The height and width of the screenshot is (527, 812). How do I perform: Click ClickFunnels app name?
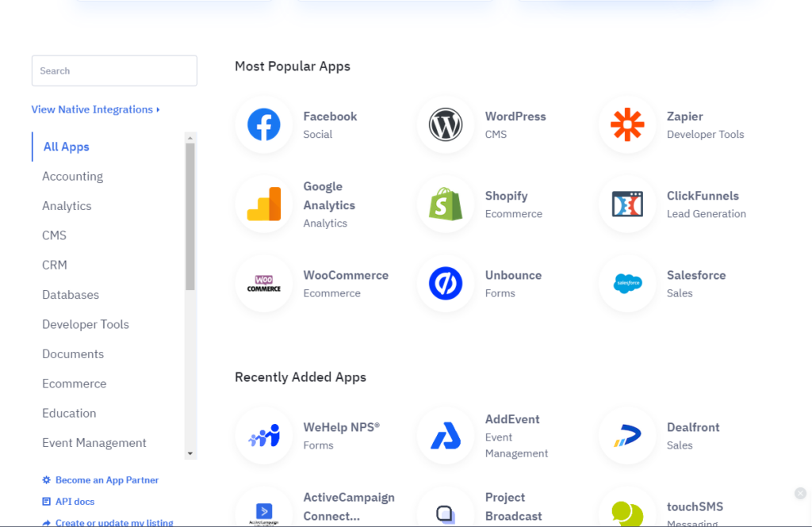click(x=703, y=196)
